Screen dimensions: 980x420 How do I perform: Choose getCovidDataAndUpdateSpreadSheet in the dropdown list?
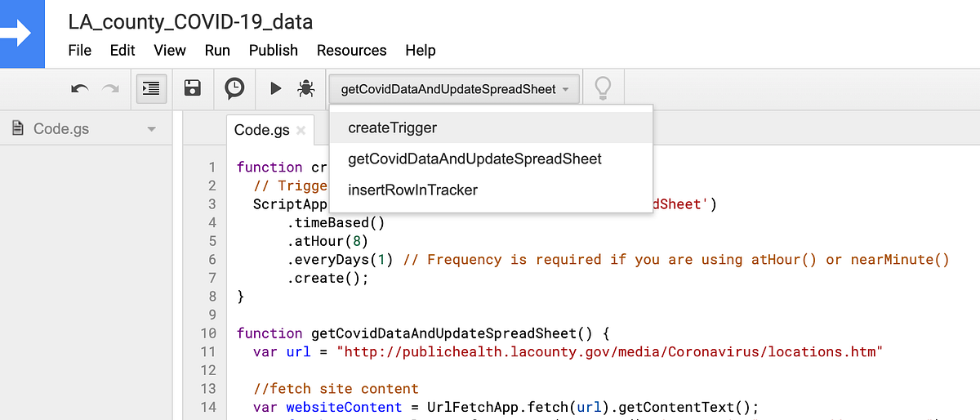[x=474, y=159]
